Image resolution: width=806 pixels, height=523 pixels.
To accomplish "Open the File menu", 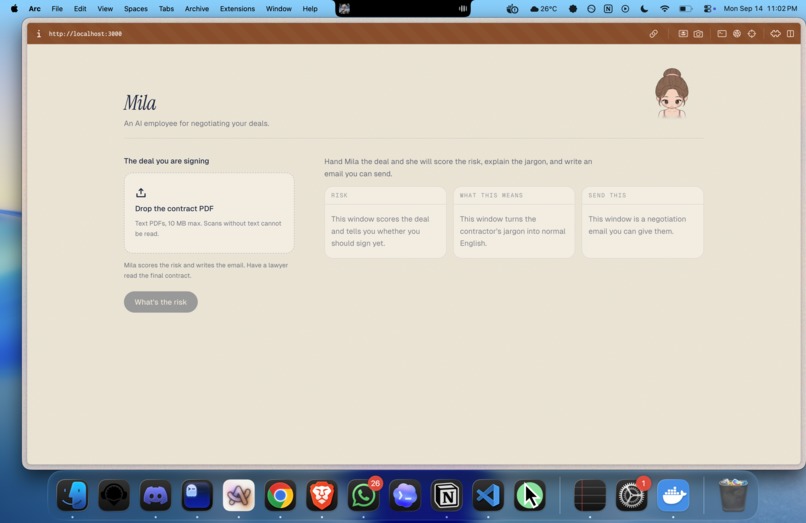I will click(57, 9).
